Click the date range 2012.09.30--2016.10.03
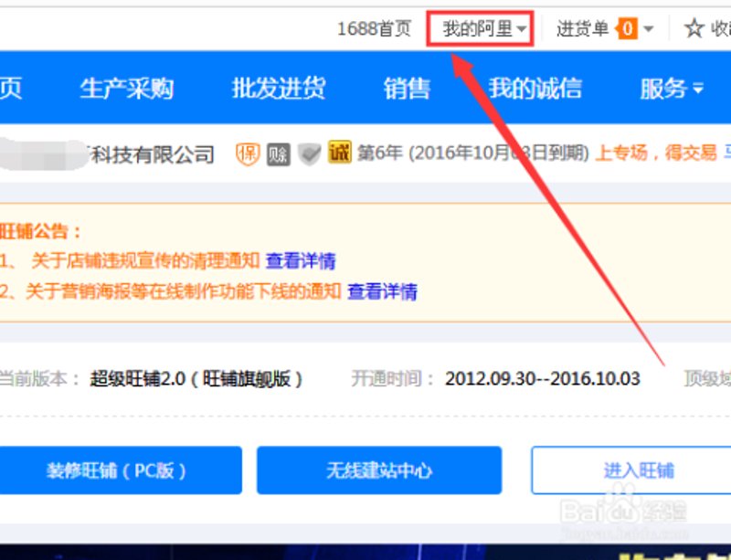 [x=543, y=378]
